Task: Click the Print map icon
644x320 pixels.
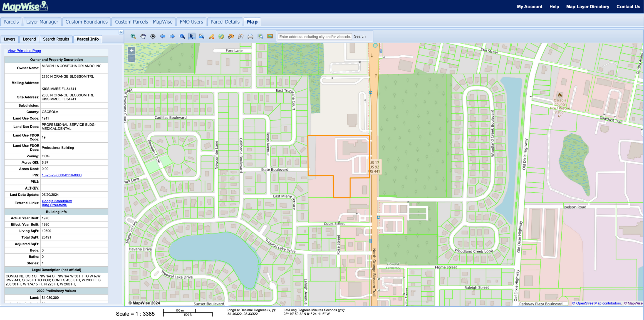Action: click(250, 36)
